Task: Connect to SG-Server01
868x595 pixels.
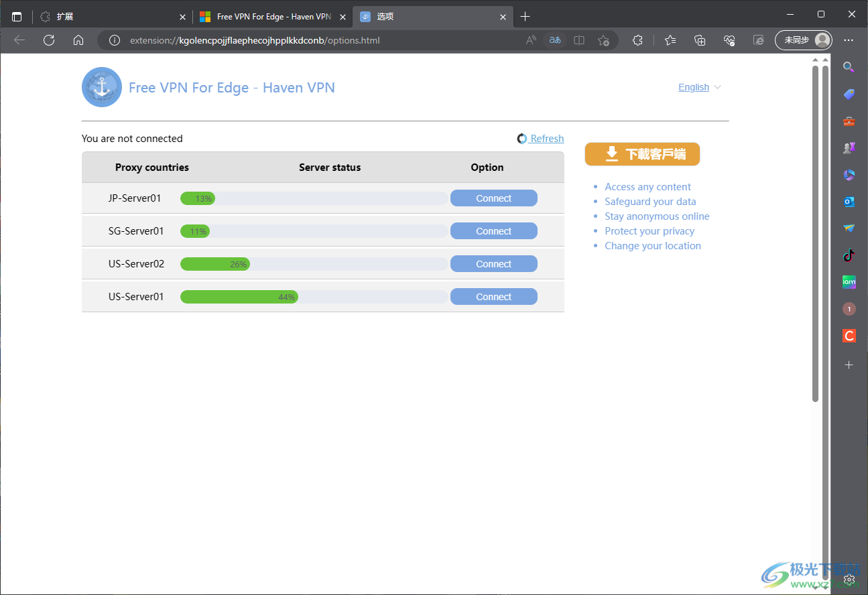Action: tap(494, 231)
